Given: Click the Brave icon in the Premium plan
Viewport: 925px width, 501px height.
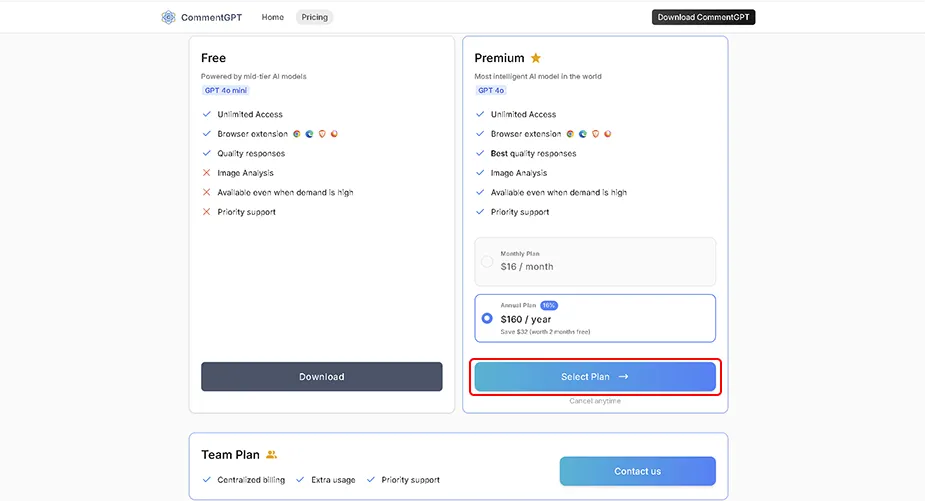Looking at the screenshot, I should (595, 134).
